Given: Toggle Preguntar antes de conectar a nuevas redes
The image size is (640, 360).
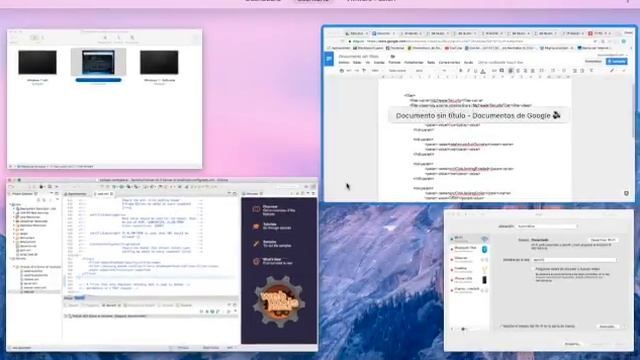Looking at the screenshot, I should coord(534,269).
